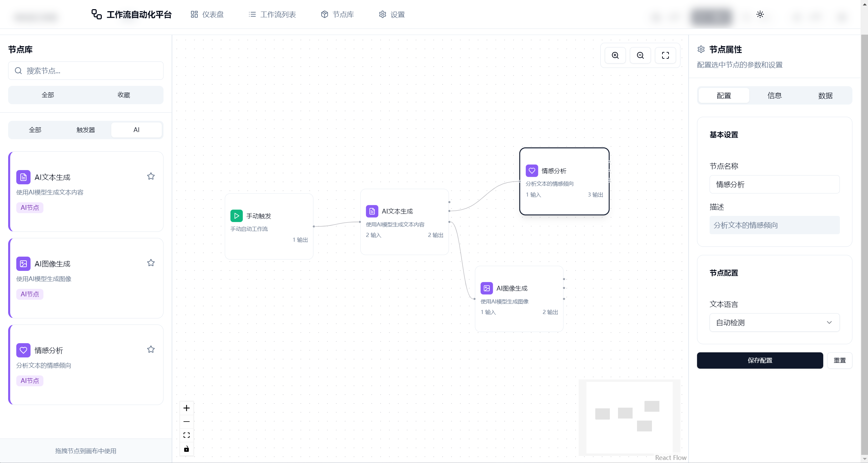
Task: Open the 文本语言 dropdown
Action: [774, 322]
